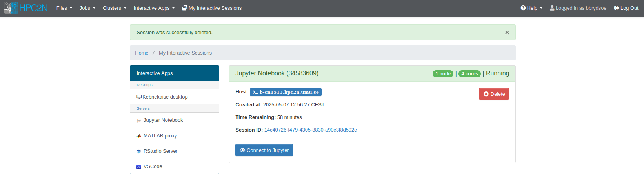Click the Jupyter logo icon in sidebar

139,121
